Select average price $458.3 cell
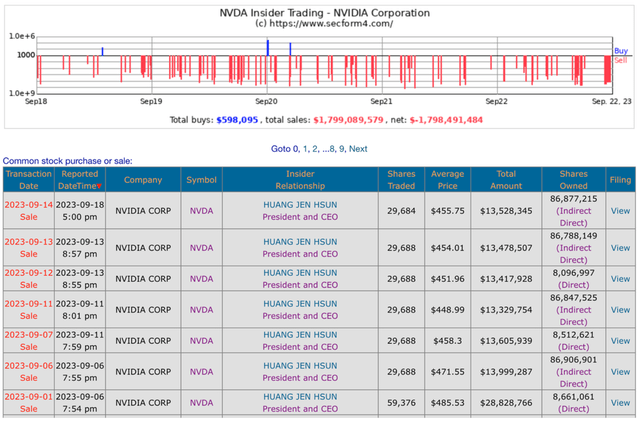The image size is (640, 422). click(447, 341)
